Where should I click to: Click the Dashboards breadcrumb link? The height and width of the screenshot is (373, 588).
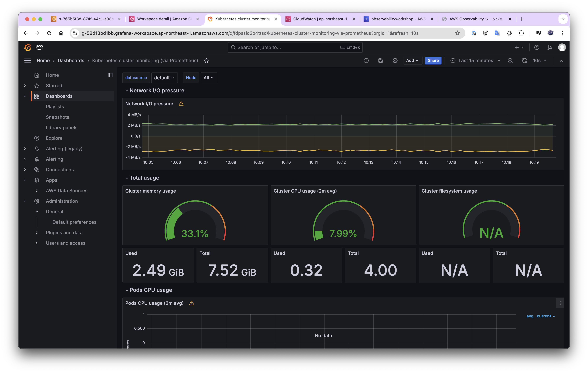tap(71, 61)
